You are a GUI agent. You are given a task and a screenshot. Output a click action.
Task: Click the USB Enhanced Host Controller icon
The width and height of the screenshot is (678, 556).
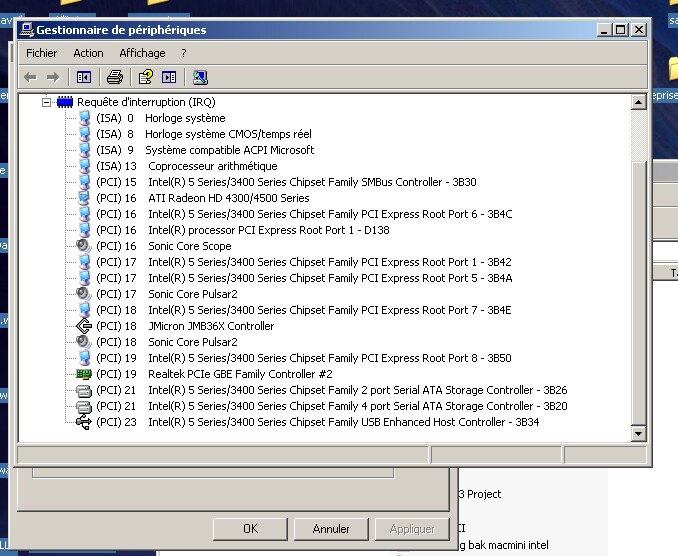(x=83, y=422)
